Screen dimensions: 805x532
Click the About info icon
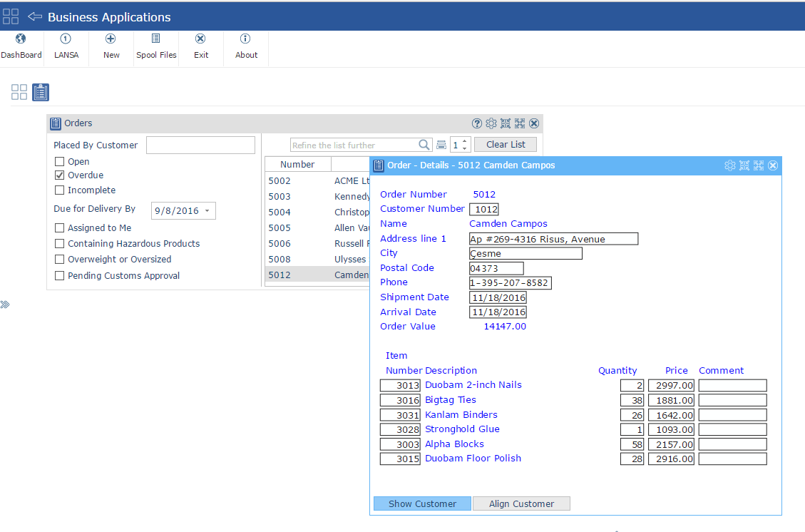(245, 39)
